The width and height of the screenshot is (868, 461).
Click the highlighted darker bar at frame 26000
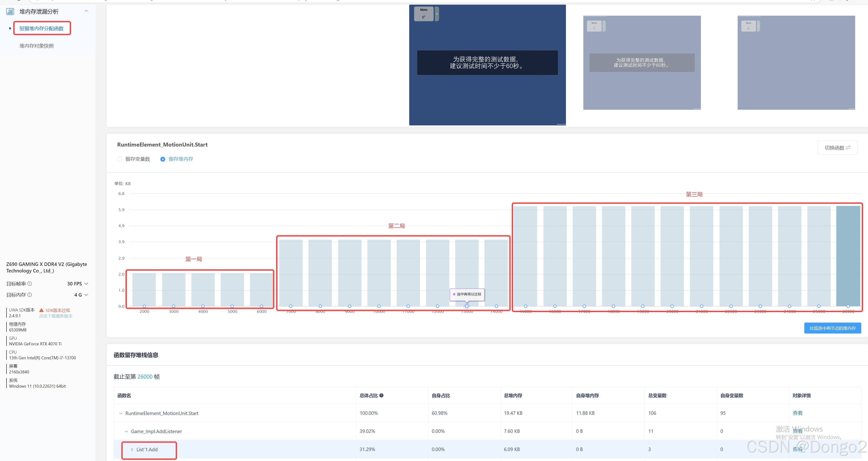(x=848, y=256)
